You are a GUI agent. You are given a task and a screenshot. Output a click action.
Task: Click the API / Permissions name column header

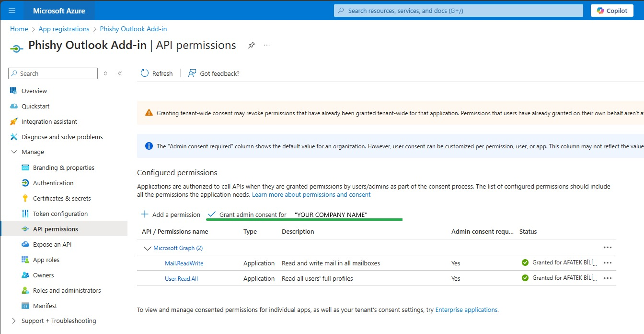[x=175, y=232]
